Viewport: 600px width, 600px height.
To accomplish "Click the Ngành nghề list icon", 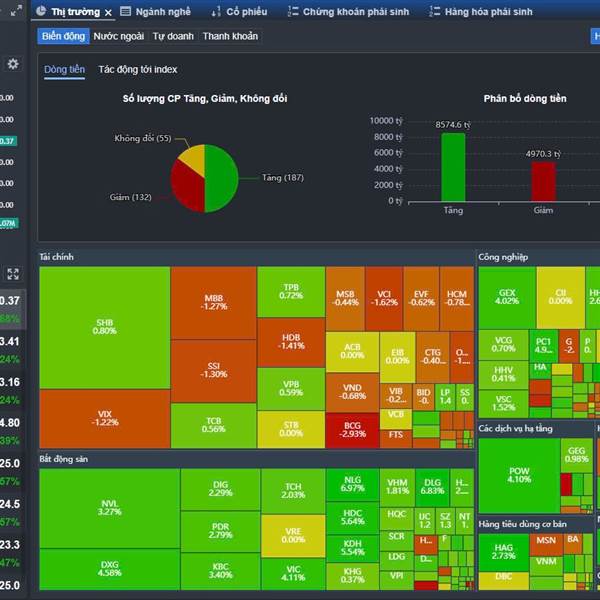I will [126, 11].
